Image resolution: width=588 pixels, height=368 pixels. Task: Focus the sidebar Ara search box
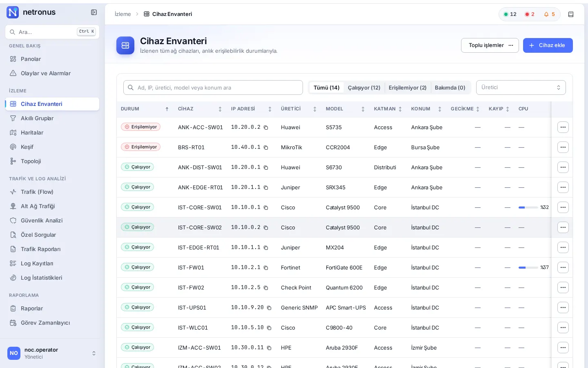coord(52,32)
